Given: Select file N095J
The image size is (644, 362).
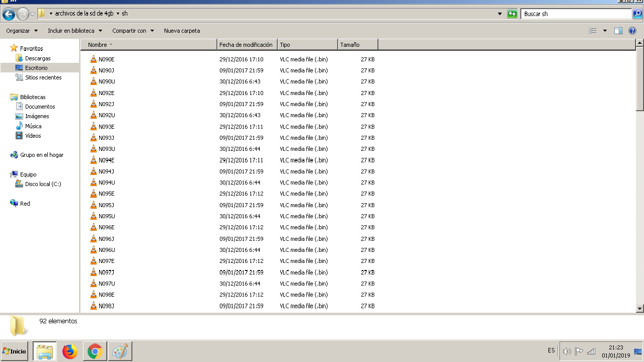Looking at the screenshot, I should (x=106, y=205).
